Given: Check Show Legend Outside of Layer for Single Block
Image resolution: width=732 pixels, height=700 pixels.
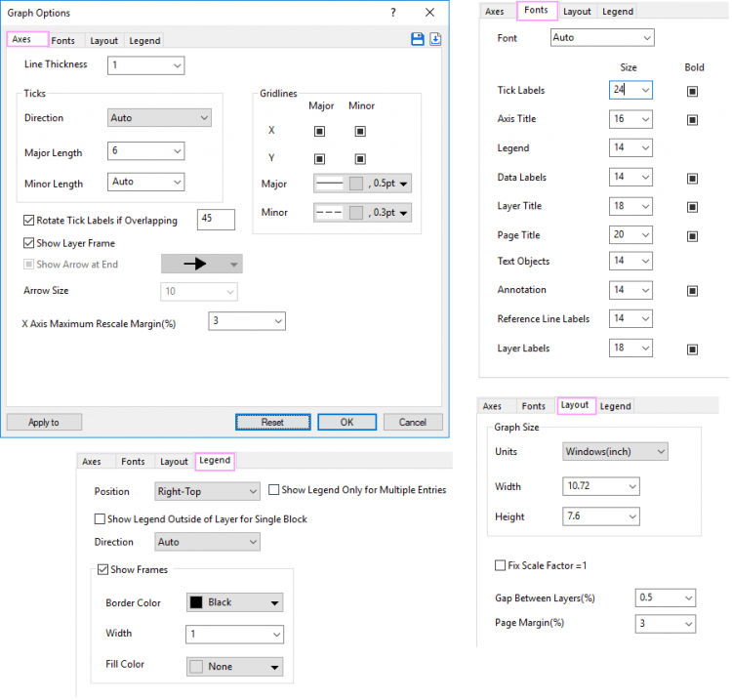Looking at the screenshot, I should pyautogui.click(x=100, y=518).
